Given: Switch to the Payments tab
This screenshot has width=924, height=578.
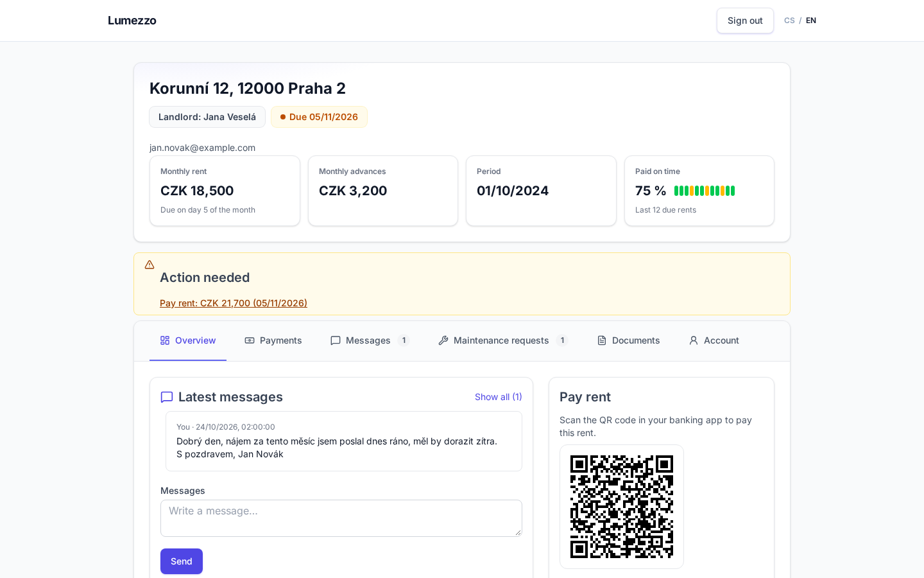Looking at the screenshot, I should [273, 340].
